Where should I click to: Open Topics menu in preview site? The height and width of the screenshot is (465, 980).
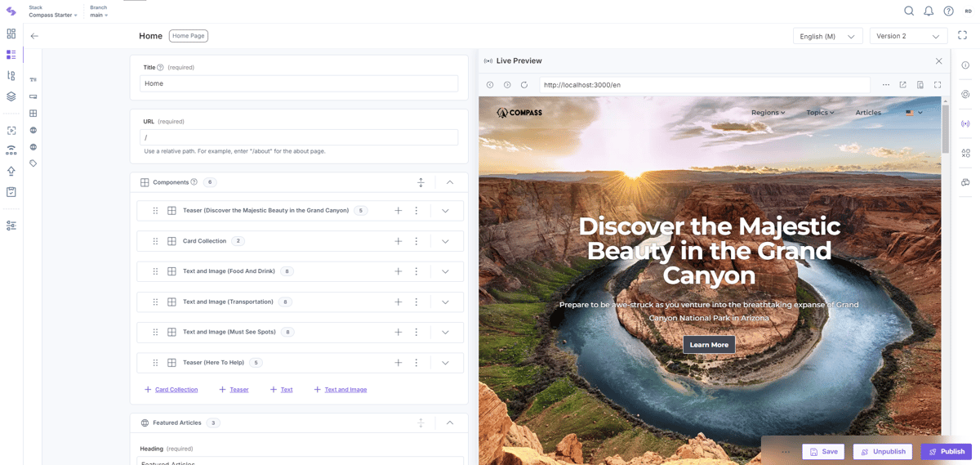820,113
